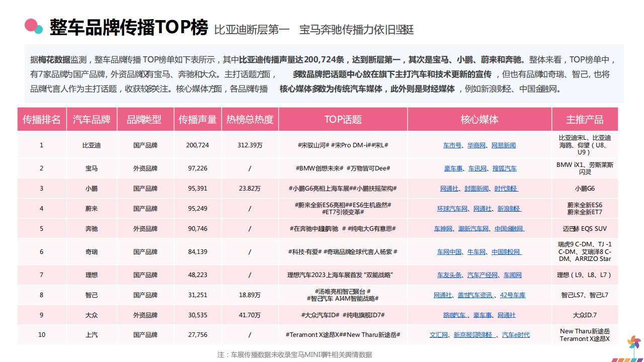Open the 网通社 link in the 小鹏 row
This screenshot has height=362, width=644.
[449, 189]
